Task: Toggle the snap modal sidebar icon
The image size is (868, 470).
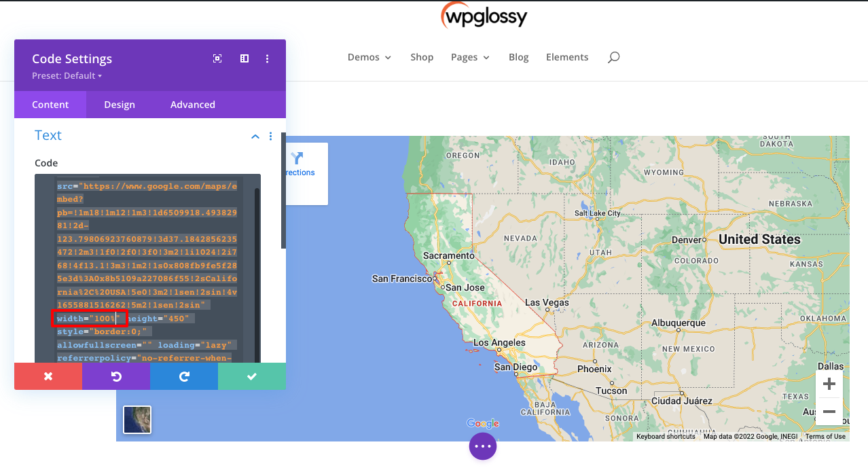Action: point(245,58)
